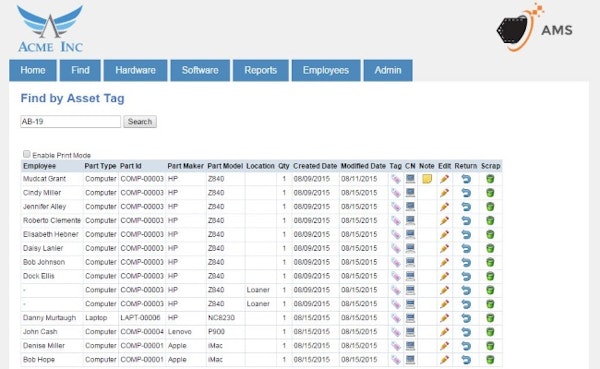Select the employee name Danny Murtaugh

click(x=49, y=318)
